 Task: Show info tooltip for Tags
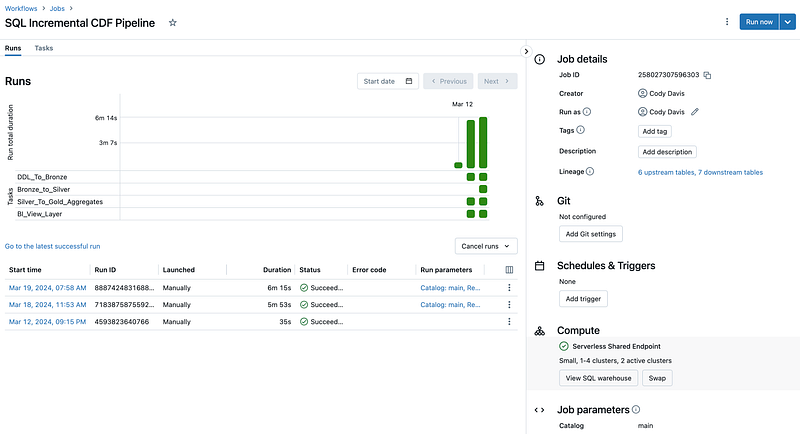point(580,130)
